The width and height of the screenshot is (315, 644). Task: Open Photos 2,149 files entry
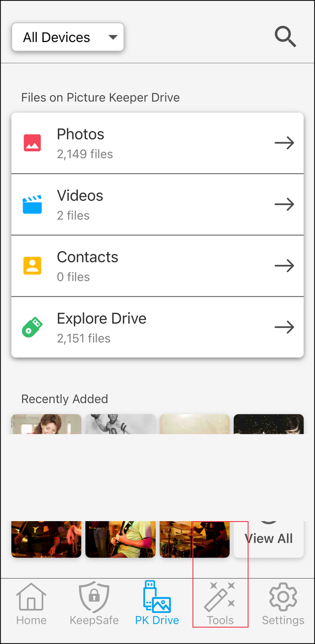coord(157,143)
